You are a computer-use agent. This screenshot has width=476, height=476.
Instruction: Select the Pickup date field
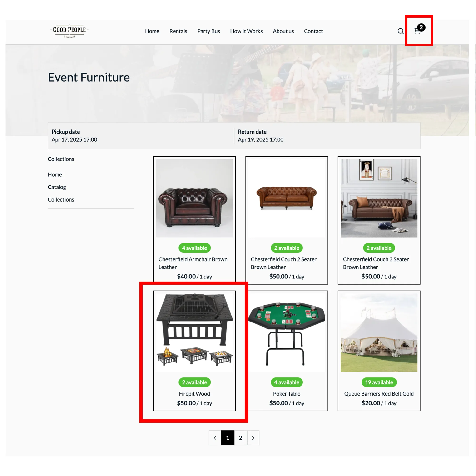pyautogui.click(x=141, y=135)
